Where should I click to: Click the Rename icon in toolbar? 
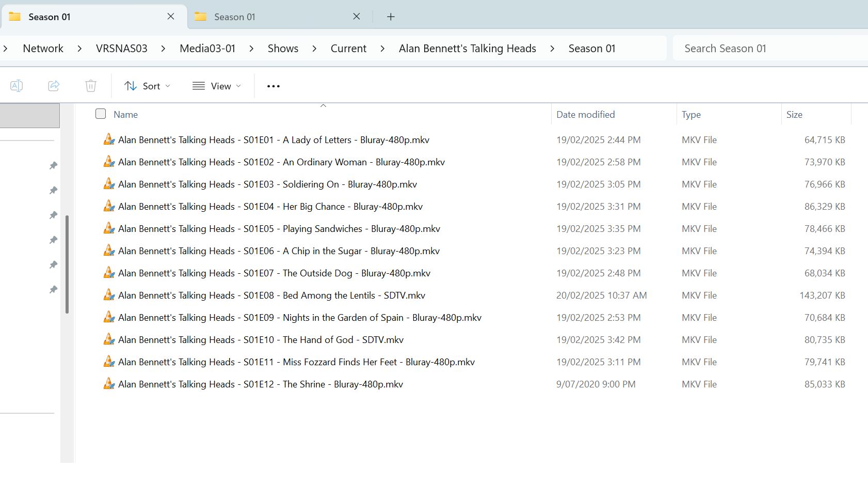point(17,86)
